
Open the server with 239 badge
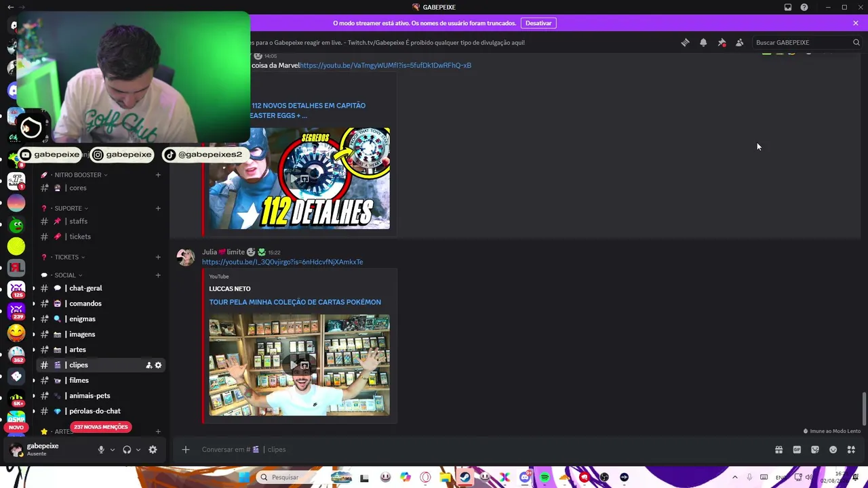click(16, 311)
